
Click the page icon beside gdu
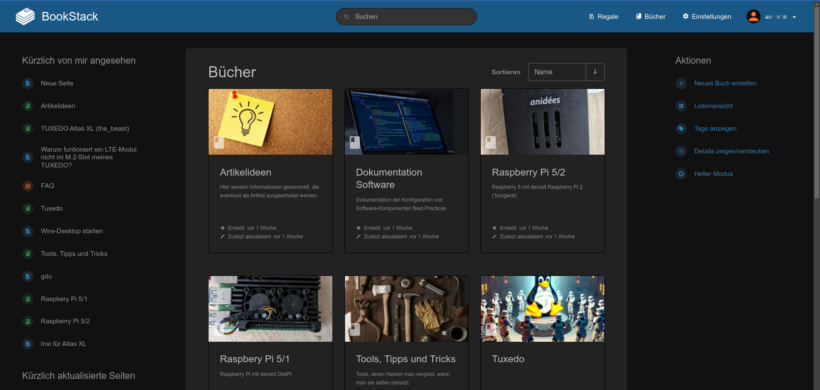28,276
